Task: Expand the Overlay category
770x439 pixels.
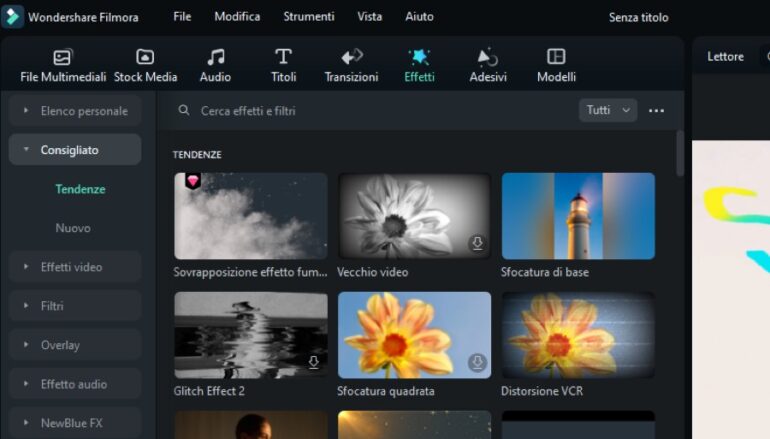Action: click(x=75, y=345)
